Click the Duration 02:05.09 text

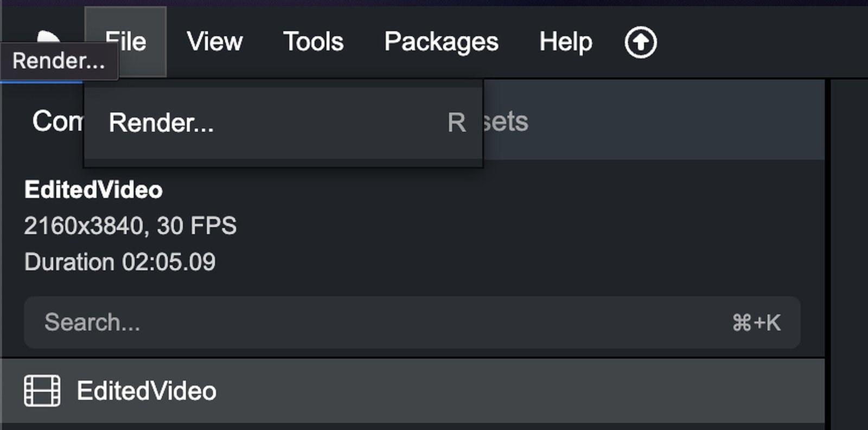tap(120, 262)
